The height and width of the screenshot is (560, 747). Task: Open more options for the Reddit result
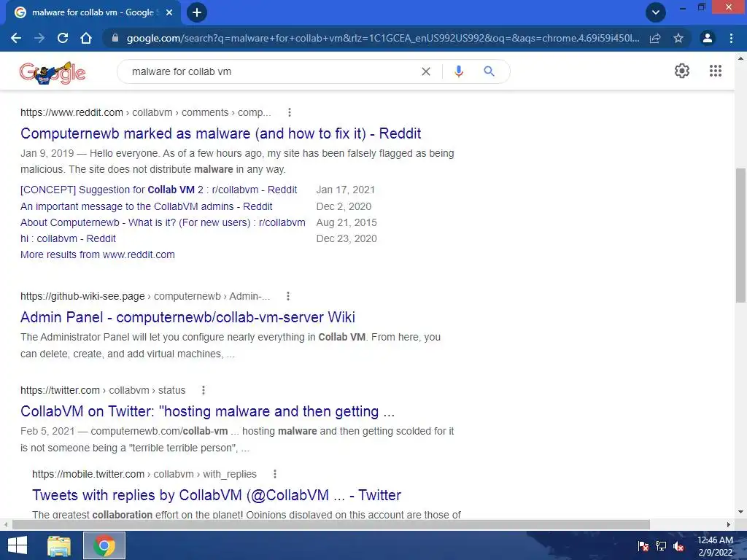pos(289,112)
